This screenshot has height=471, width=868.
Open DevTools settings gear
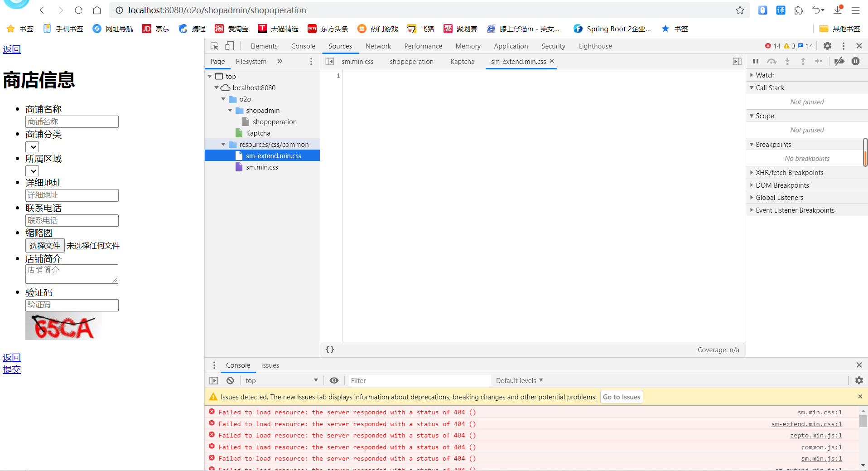pyautogui.click(x=827, y=46)
